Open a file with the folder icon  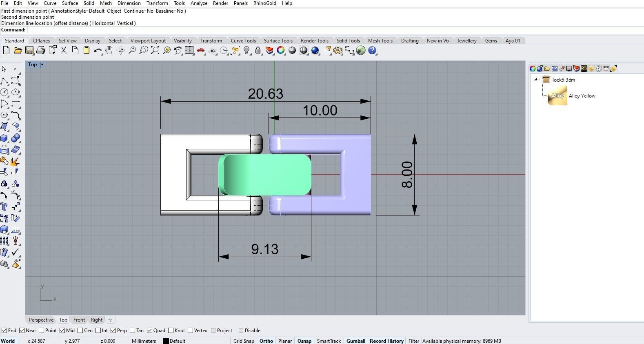18,50
